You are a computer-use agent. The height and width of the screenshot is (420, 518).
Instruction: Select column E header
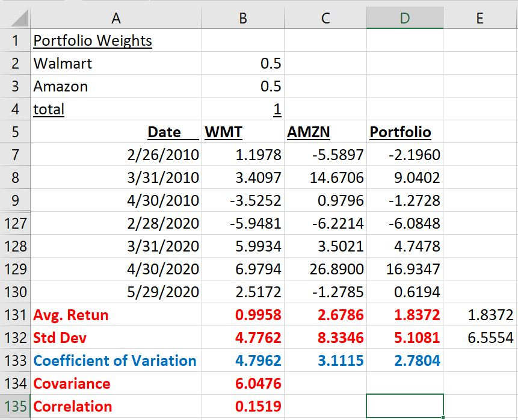(479, 17)
